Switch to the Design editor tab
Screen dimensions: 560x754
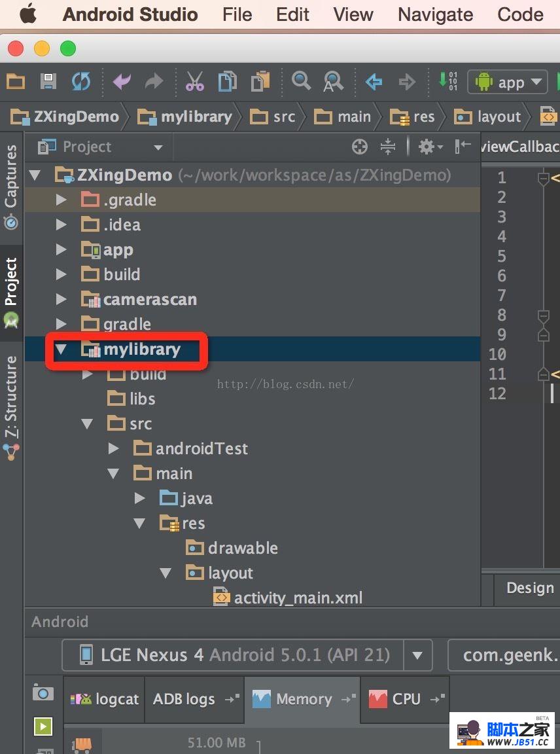coord(530,588)
